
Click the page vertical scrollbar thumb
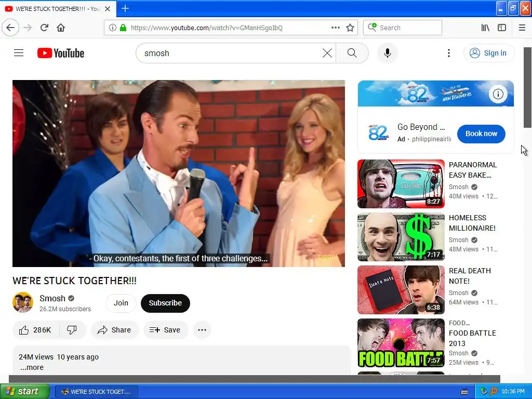pos(528,87)
